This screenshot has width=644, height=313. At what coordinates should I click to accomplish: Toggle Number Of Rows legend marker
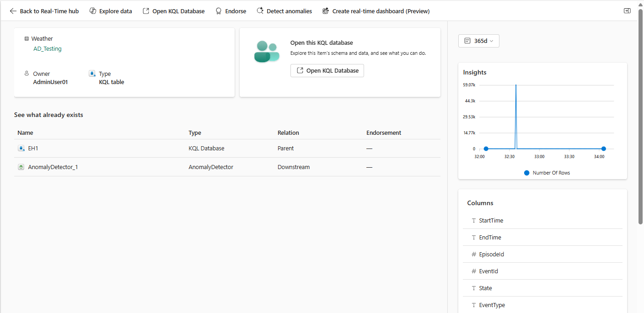click(526, 173)
